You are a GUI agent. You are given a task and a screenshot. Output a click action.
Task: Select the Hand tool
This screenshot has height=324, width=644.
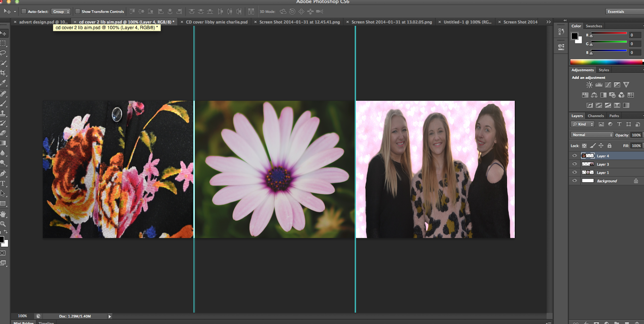point(3,214)
